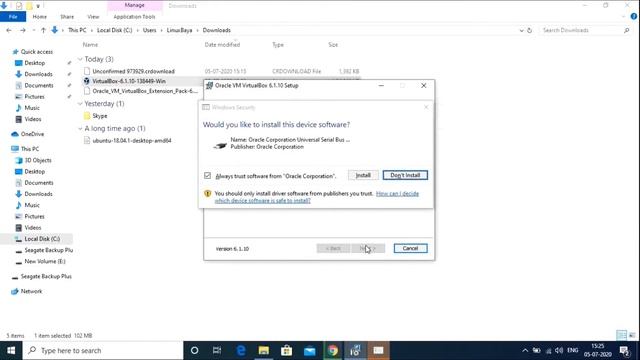Select This PC in navigation pane
Image resolution: width=640 pixels, height=360 pixels.
pos(30,149)
